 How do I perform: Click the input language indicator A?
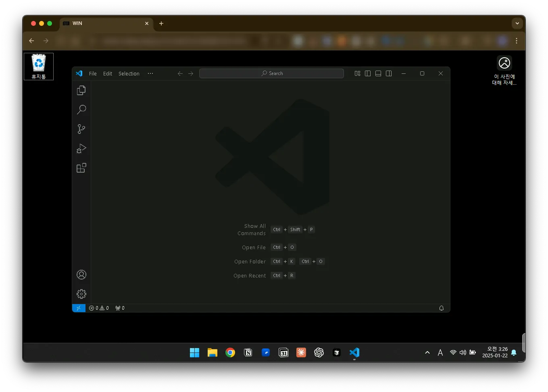pyautogui.click(x=440, y=353)
